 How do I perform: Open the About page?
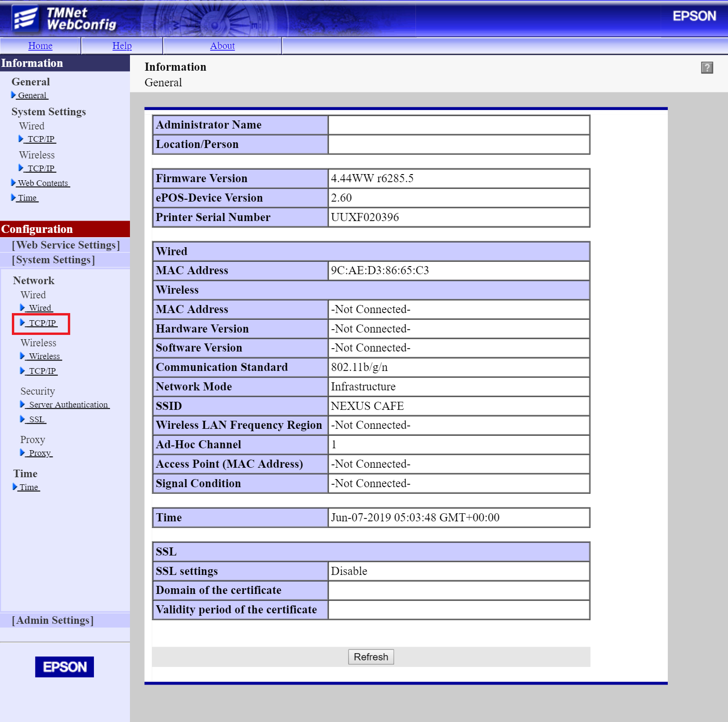click(222, 46)
